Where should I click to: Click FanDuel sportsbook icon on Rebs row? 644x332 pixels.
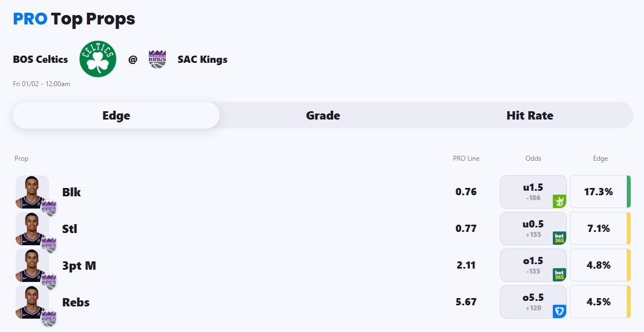tap(559, 311)
